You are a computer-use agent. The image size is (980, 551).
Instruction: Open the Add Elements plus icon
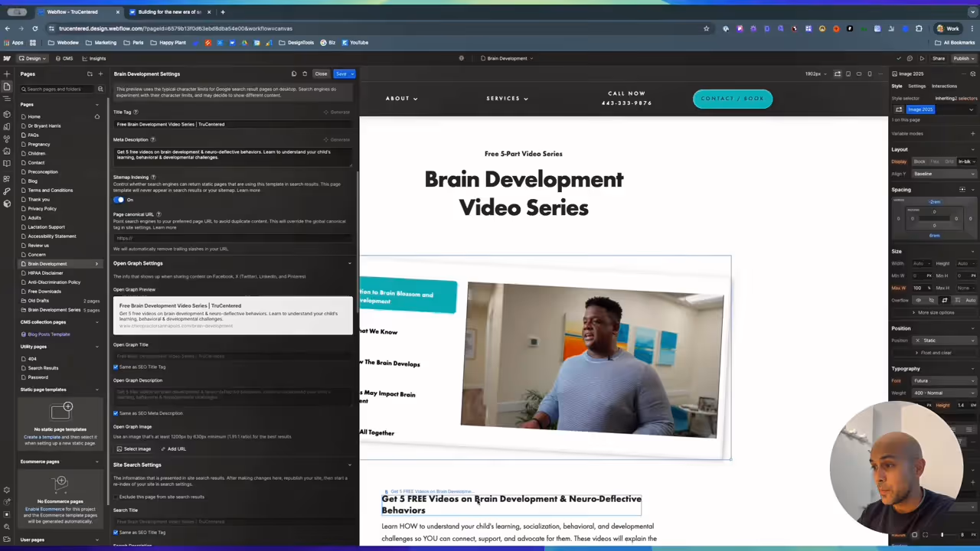coord(7,74)
